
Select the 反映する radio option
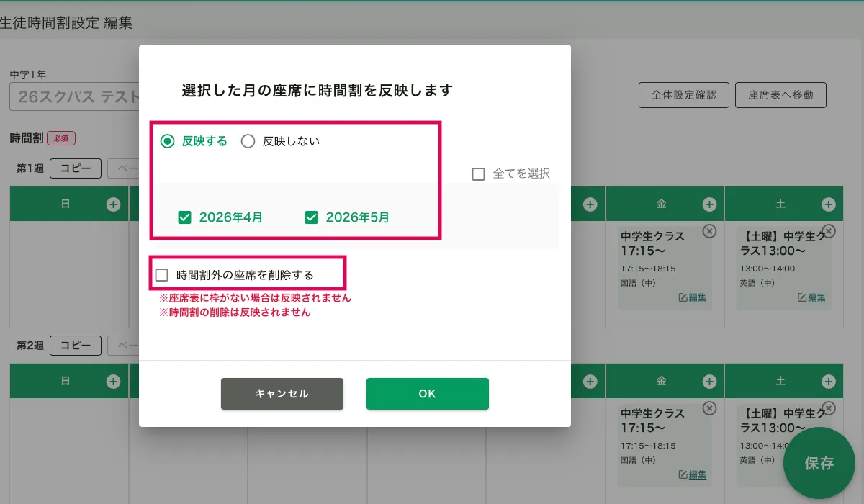[168, 141]
